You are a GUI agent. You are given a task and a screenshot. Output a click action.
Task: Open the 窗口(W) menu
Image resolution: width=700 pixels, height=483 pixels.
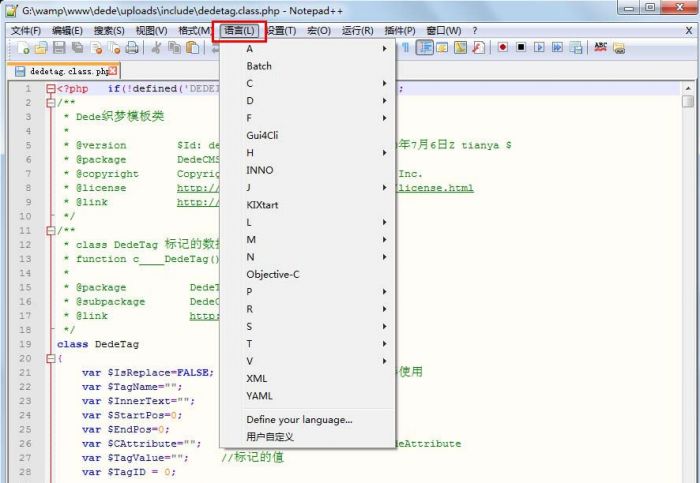444,31
